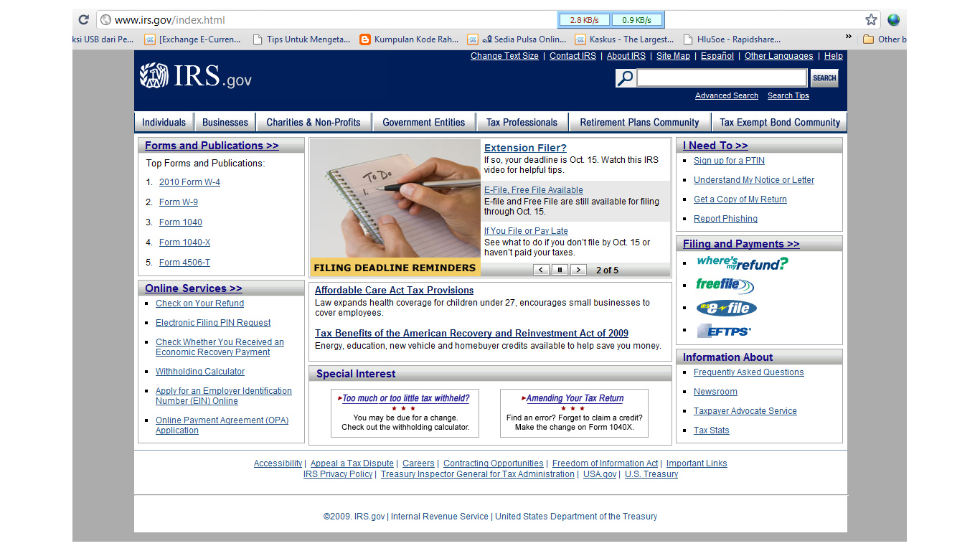Show hidden bookmarks with the chevron
This screenshot has height=551, width=980.
click(849, 37)
